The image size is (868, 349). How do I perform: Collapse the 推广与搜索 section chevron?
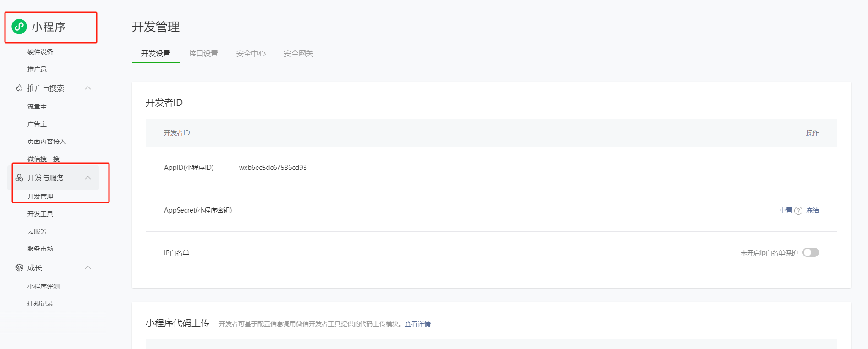click(88, 88)
